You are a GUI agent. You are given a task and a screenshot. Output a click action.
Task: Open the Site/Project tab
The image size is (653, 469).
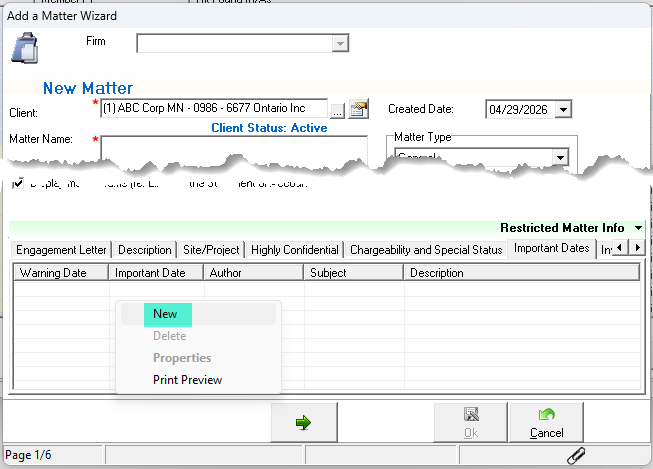pos(211,250)
